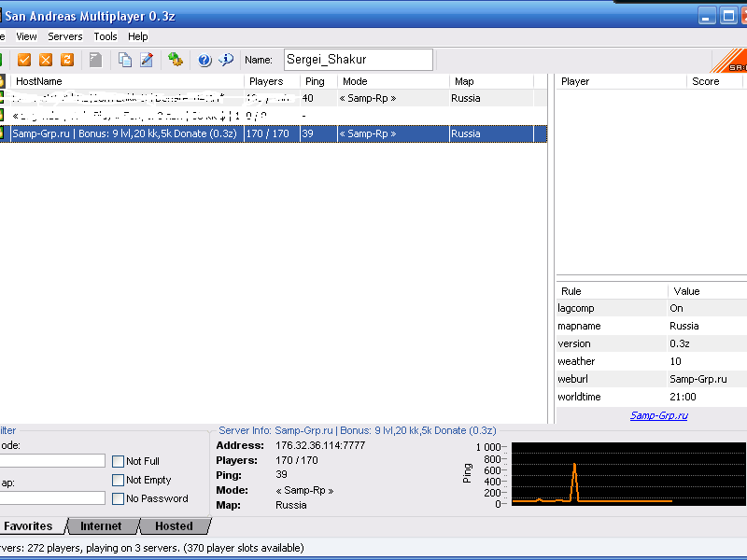Open the View menu

click(26, 36)
